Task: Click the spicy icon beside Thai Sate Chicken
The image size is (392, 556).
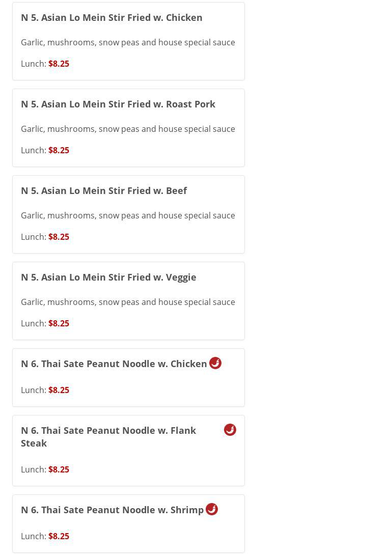Action: click(215, 363)
